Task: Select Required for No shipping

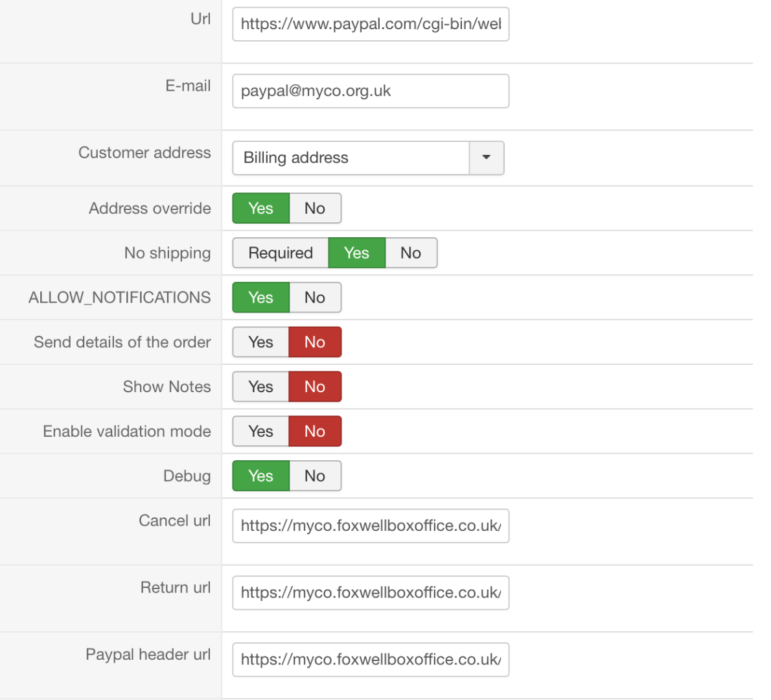Action: pyautogui.click(x=281, y=253)
